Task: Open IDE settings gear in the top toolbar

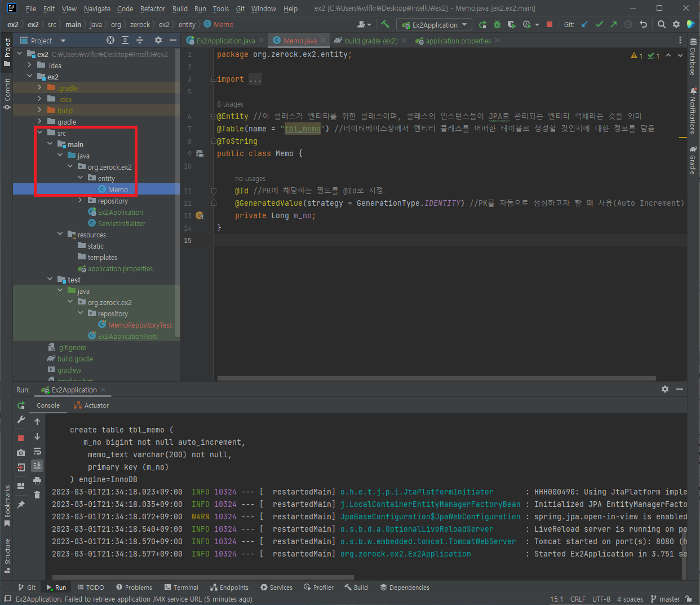Action: tap(676, 24)
